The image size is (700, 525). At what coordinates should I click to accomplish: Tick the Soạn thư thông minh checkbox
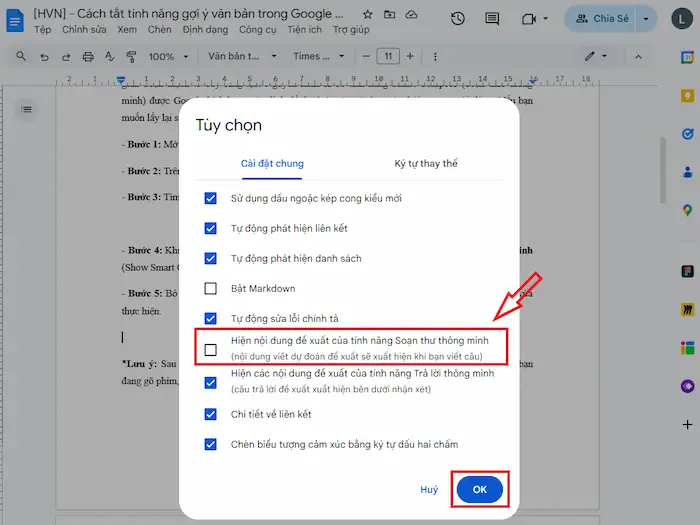click(210, 349)
